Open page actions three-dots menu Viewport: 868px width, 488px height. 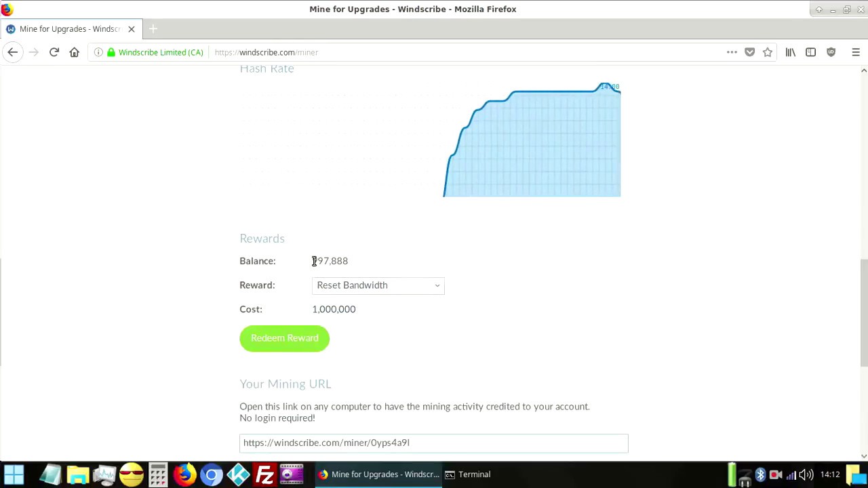[x=732, y=52]
